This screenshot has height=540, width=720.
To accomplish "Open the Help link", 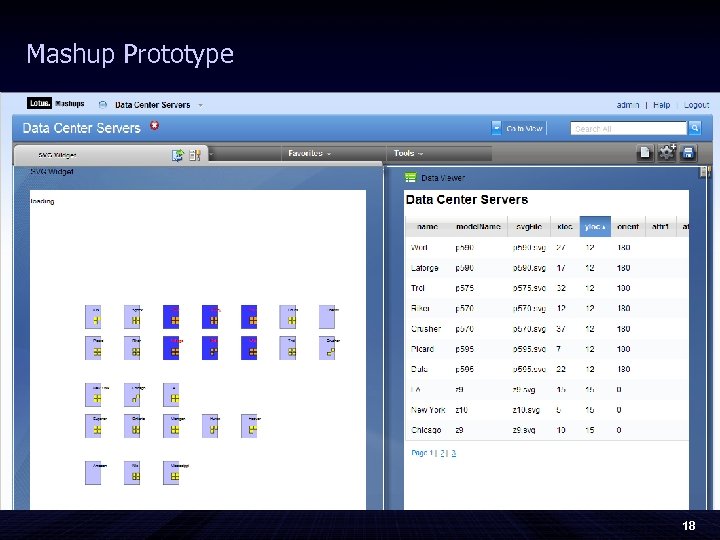I will pos(662,105).
